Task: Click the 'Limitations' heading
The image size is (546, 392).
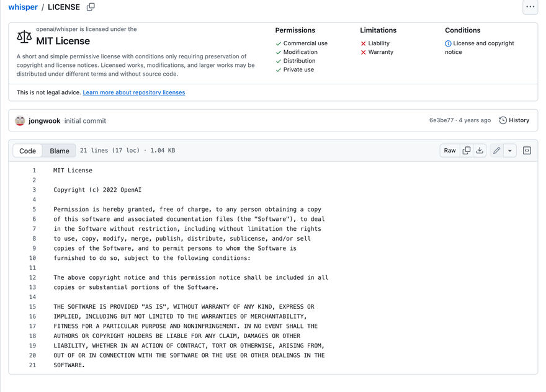Action: click(378, 30)
